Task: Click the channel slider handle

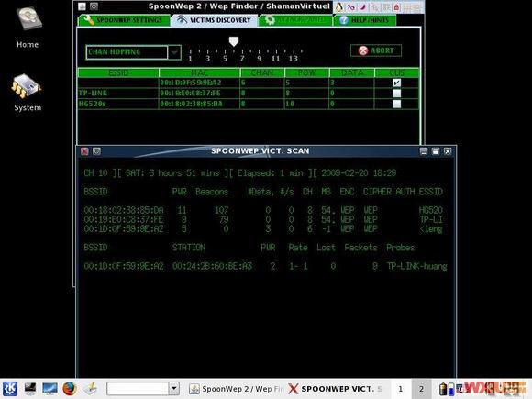Action: (x=233, y=41)
